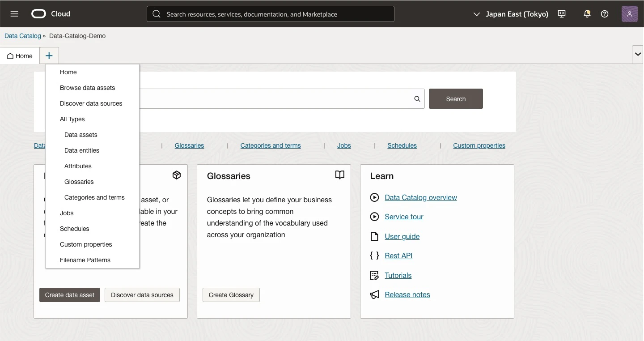The width and height of the screenshot is (644, 341).
Task: Click the play icon beside Service tour
Action: (x=375, y=217)
